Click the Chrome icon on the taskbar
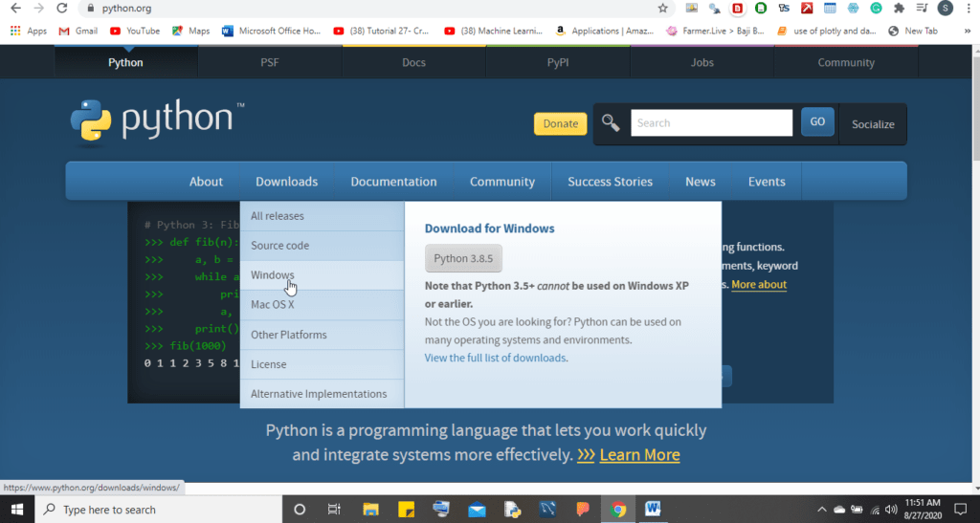This screenshot has height=523, width=980. tap(618, 510)
